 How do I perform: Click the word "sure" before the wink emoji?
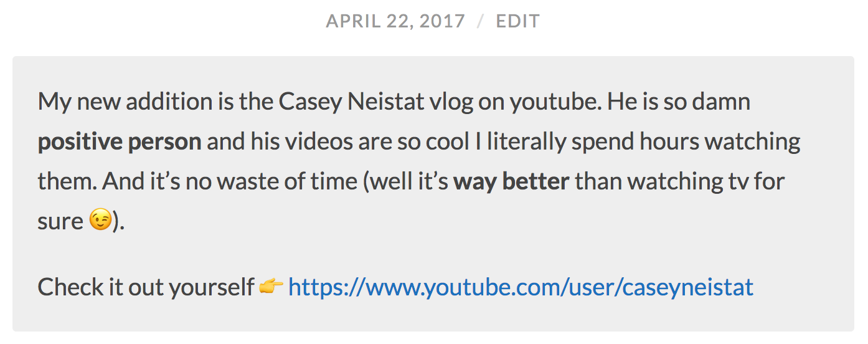(x=60, y=222)
